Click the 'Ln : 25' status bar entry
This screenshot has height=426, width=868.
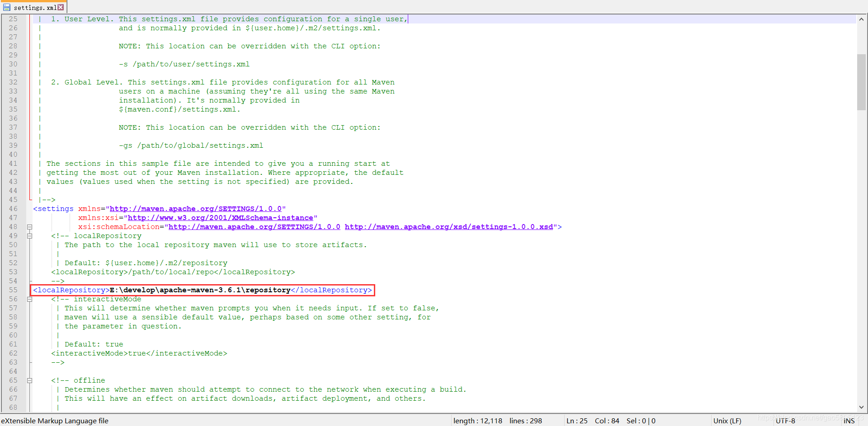577,421
